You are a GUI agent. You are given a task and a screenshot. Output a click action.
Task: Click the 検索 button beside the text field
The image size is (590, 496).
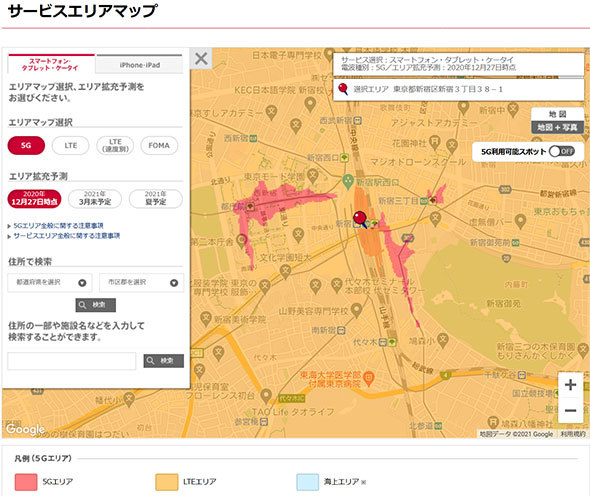[x=164, y=361]
